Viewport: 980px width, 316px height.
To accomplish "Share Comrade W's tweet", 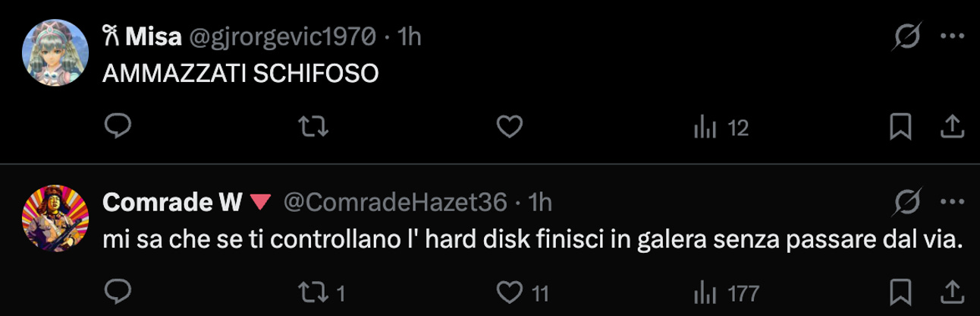I will coord(951,292).
